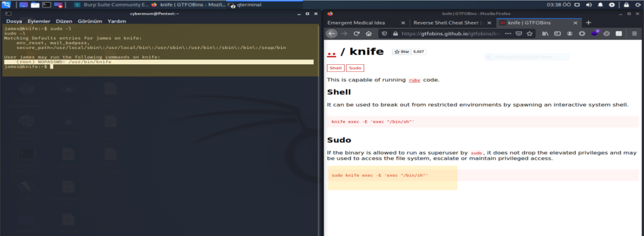
Task: Click the sudo knife exec code line
Action: click(x=380, y=176)
